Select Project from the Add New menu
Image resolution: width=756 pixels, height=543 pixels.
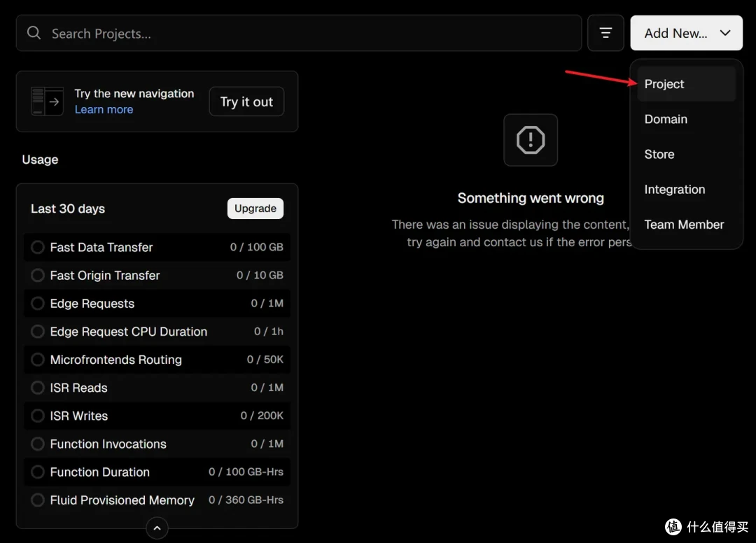[686, 84]
